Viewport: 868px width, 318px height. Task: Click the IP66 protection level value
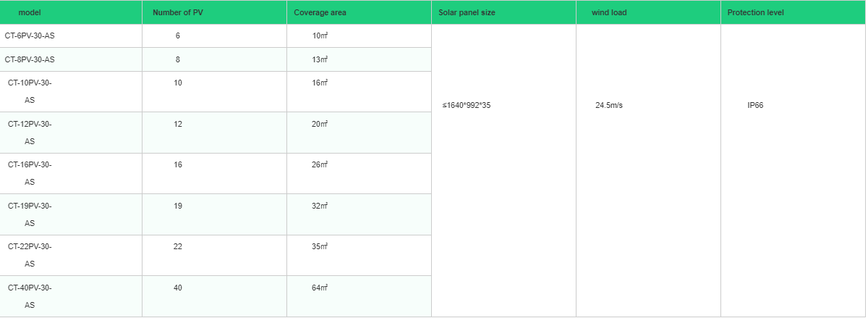coord(755,106)
